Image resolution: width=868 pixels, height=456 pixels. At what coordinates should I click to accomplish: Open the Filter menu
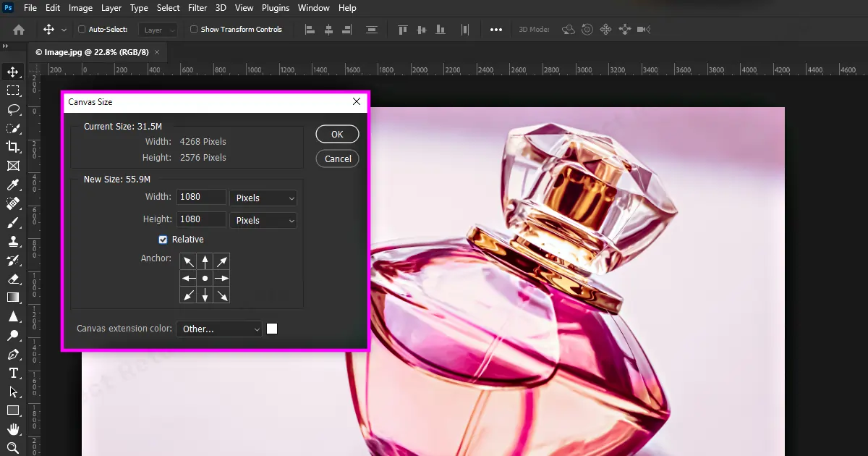(196, 8)
